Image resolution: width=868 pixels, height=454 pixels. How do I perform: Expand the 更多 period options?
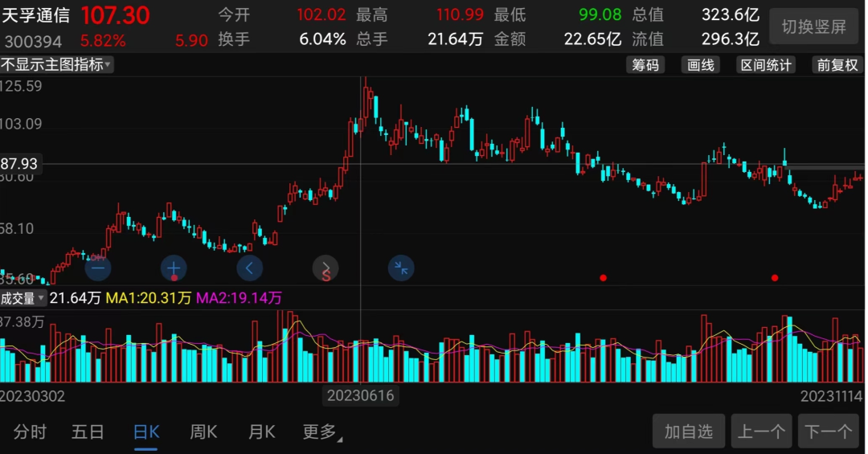coord(322,432)
